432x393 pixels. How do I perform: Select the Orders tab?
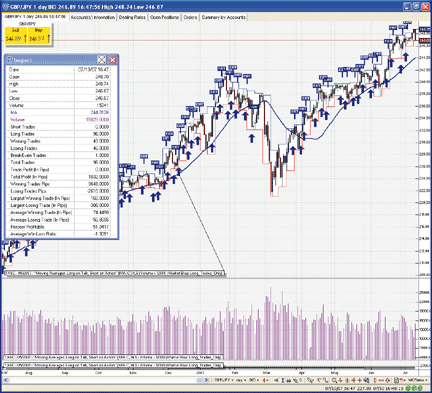pyautogui.click(x=190, y=17)
